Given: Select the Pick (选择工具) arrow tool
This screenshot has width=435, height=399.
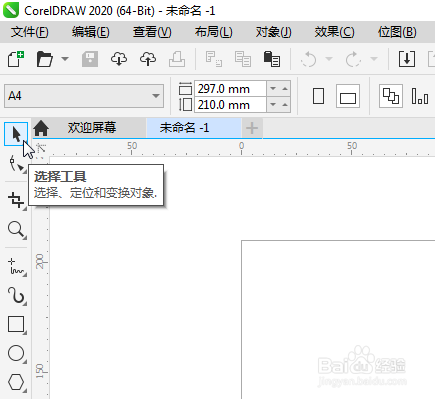Looking at the screenshot, I should click(x=16, y=134).
